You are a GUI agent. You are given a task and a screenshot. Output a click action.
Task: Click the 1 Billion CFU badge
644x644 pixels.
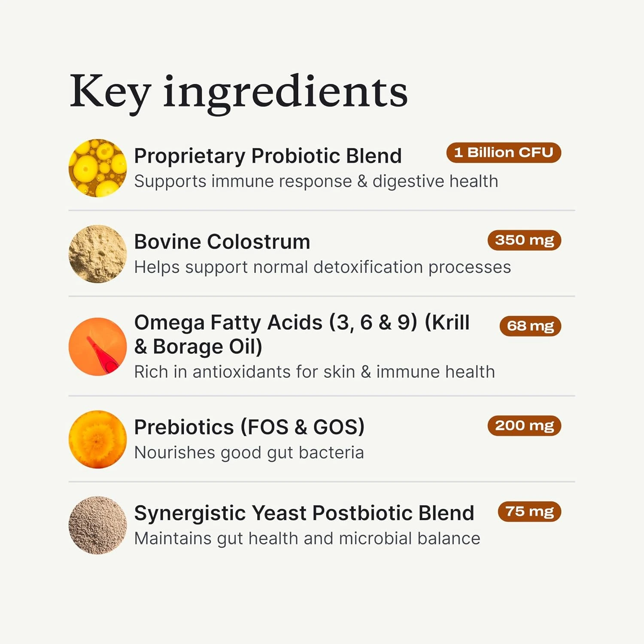click(504, 152)
